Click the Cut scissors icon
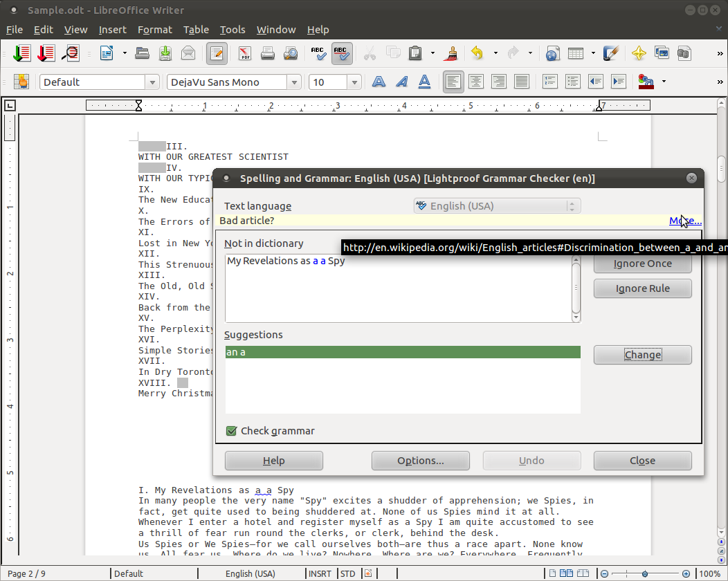This screenshot has width=728, height=581. [x=370, y=53]
